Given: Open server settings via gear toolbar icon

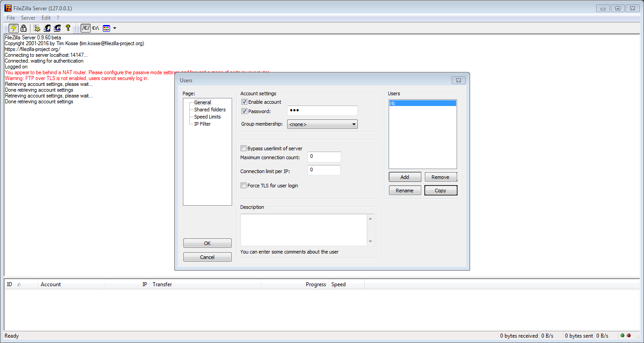Looking at the screenshot, I should 37,28.
